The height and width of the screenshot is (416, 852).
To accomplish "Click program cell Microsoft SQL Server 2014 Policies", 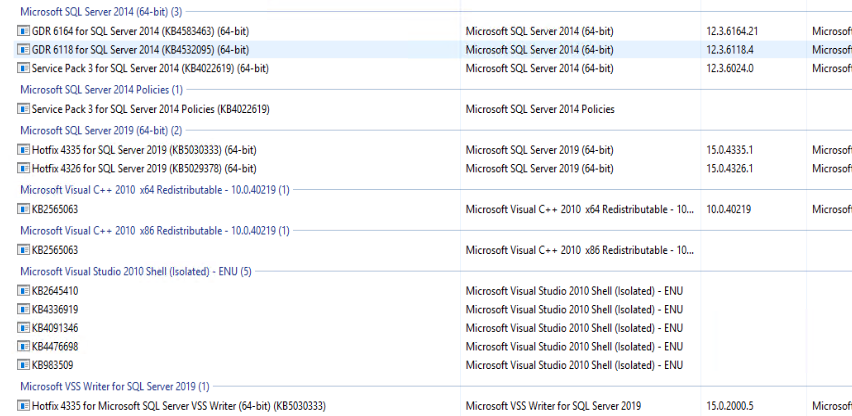I will pos(540,109).
